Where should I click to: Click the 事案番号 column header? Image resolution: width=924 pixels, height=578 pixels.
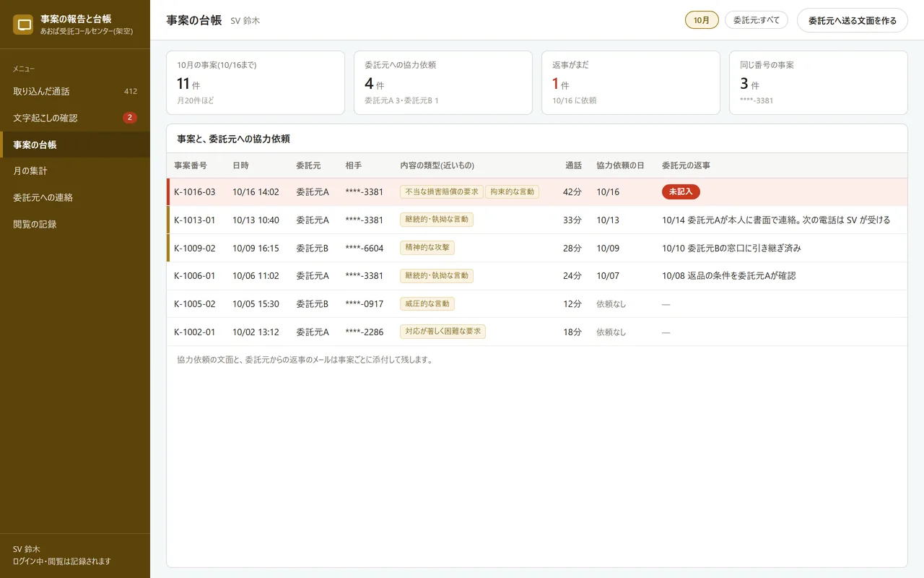pyautogui.click(x=191, y=165)
